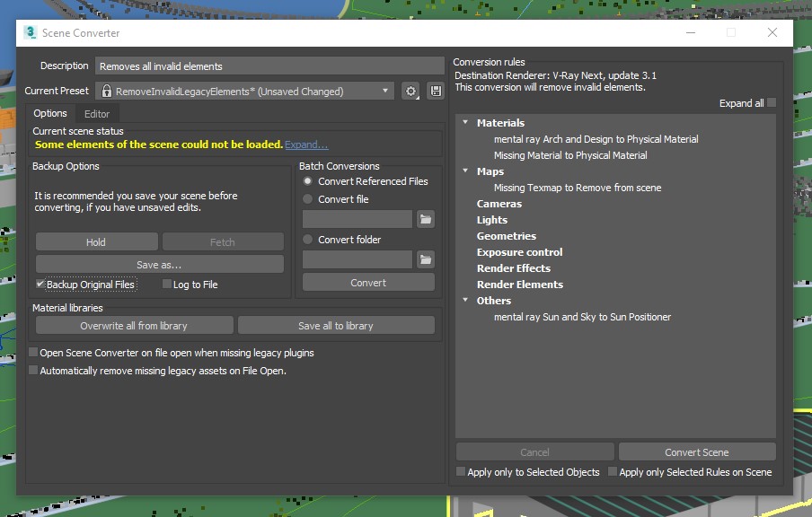
Task: Uncheck Backup Original Files
Action: pos(40,284)
